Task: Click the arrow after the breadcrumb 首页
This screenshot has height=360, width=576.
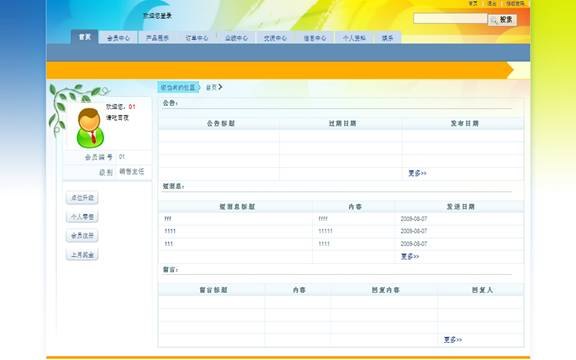Action: 220,87
